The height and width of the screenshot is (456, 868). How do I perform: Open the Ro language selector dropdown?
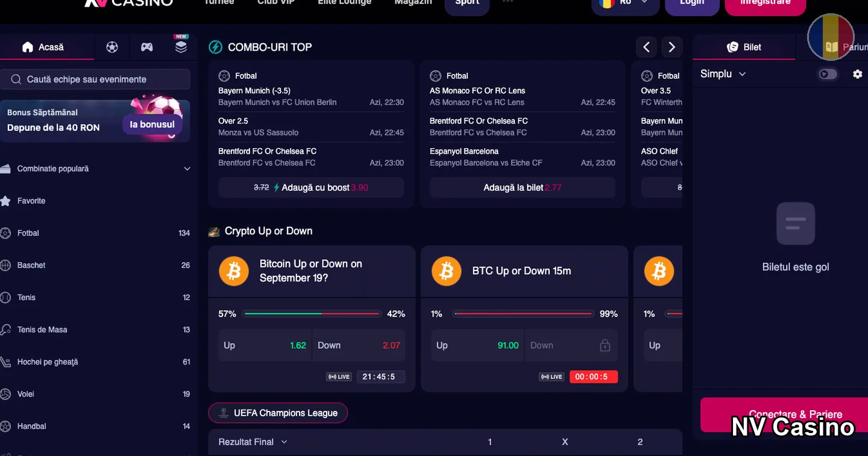coord(625,4)
